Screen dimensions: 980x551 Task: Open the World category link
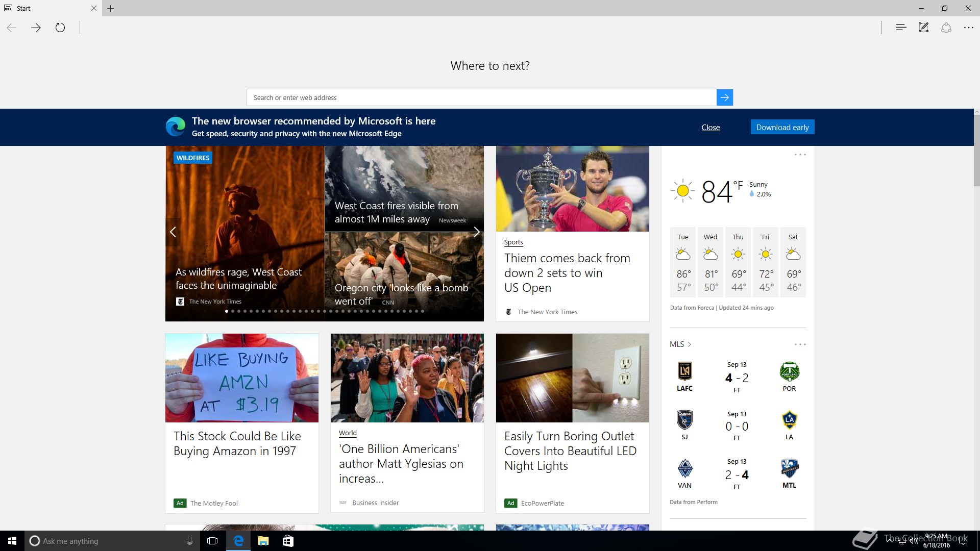pos(348,433)
